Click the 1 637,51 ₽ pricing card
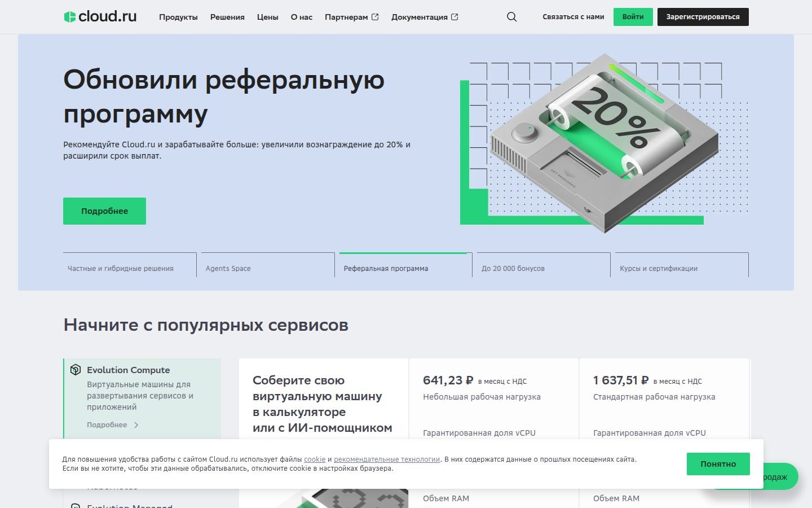This screenshot has width=812, height=508. pos(664,433)
